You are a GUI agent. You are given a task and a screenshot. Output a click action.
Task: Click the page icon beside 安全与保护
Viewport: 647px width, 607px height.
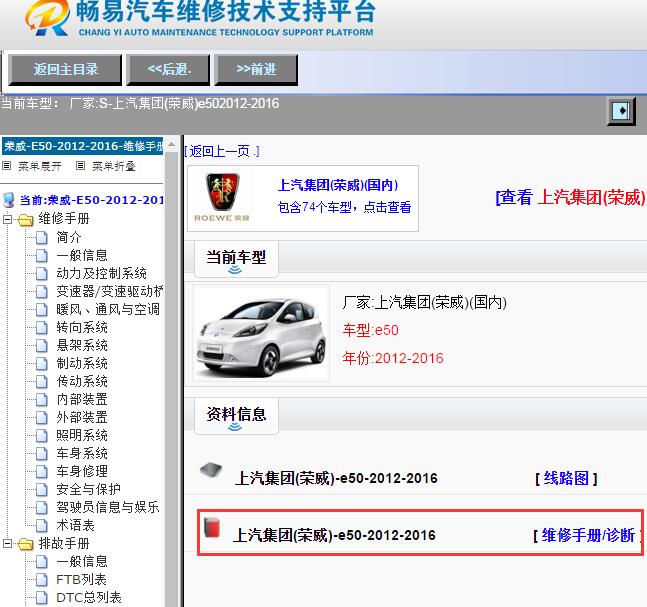point(42,489)
